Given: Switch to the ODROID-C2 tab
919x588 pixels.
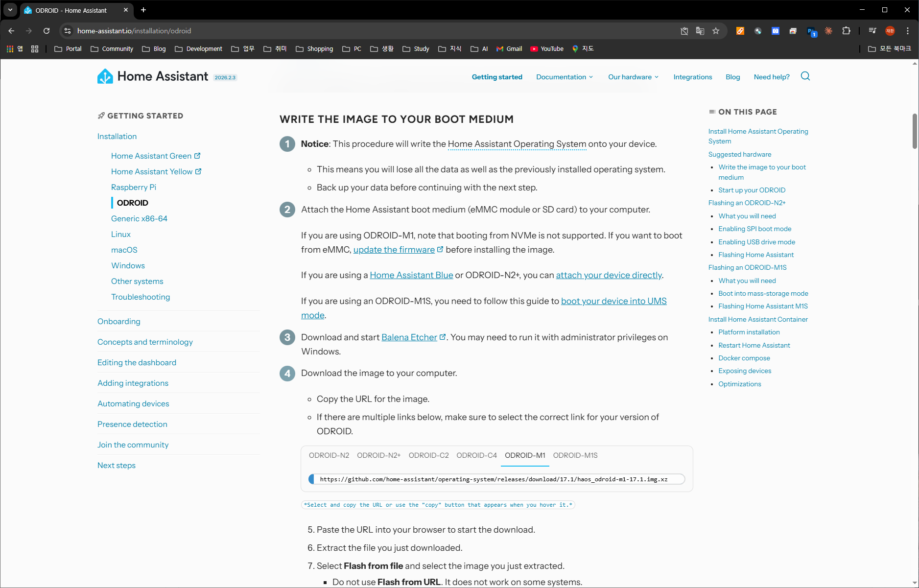Looking at the screenshot, I should [429, 455].
